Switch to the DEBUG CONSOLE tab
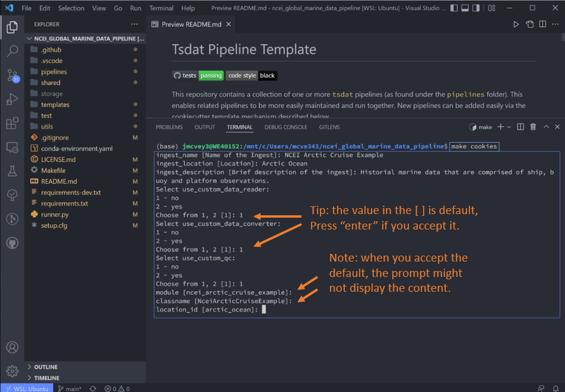Image resolution: width=565 pixels, height=392 pixels. click(285, 127)
